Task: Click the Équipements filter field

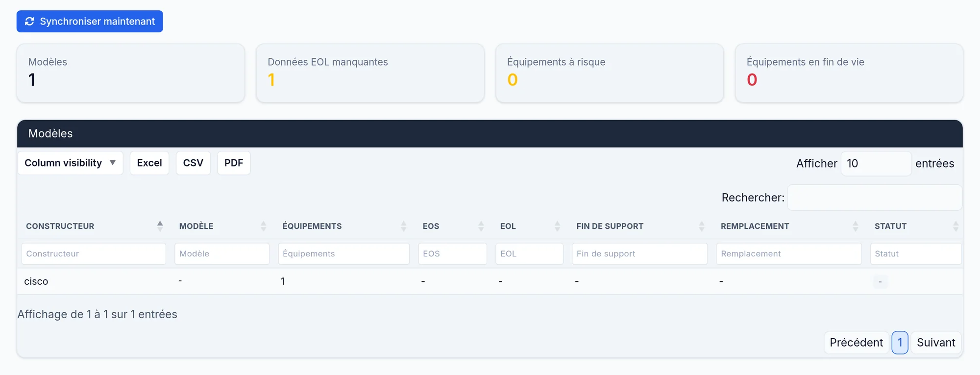Action: tap(344, 254)
